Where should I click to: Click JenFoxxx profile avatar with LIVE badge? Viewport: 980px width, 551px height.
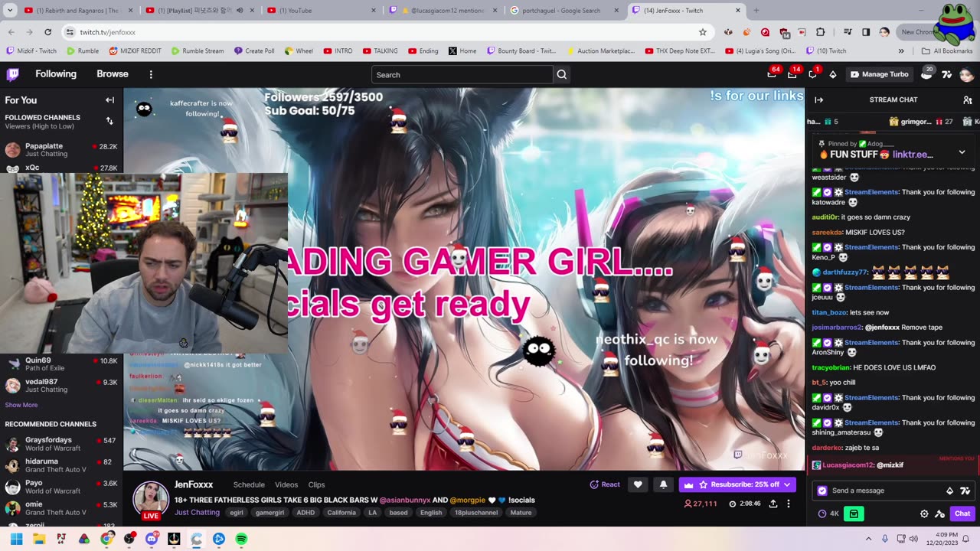coord(151,500)
